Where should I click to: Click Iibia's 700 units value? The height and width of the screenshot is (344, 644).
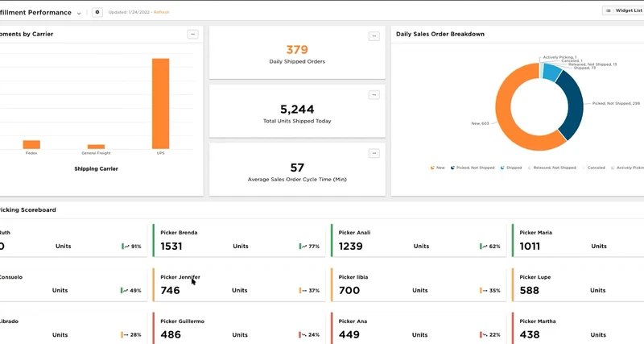[349, 291]
